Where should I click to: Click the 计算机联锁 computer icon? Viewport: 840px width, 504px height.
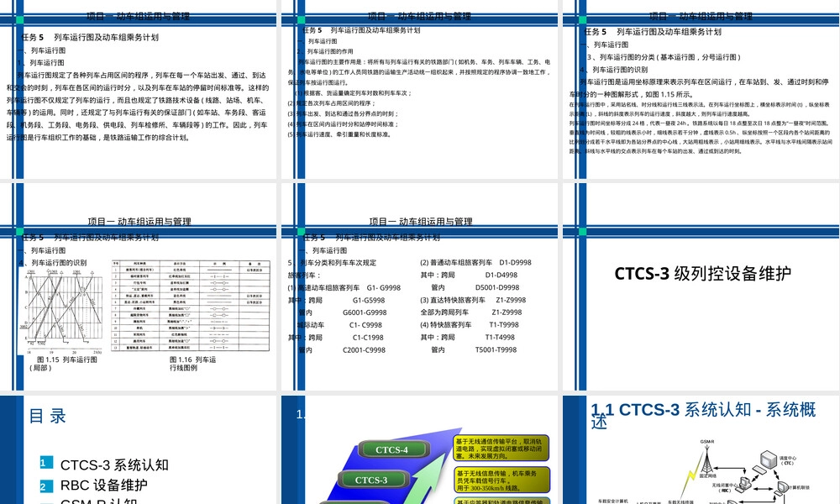pos(783,487)
